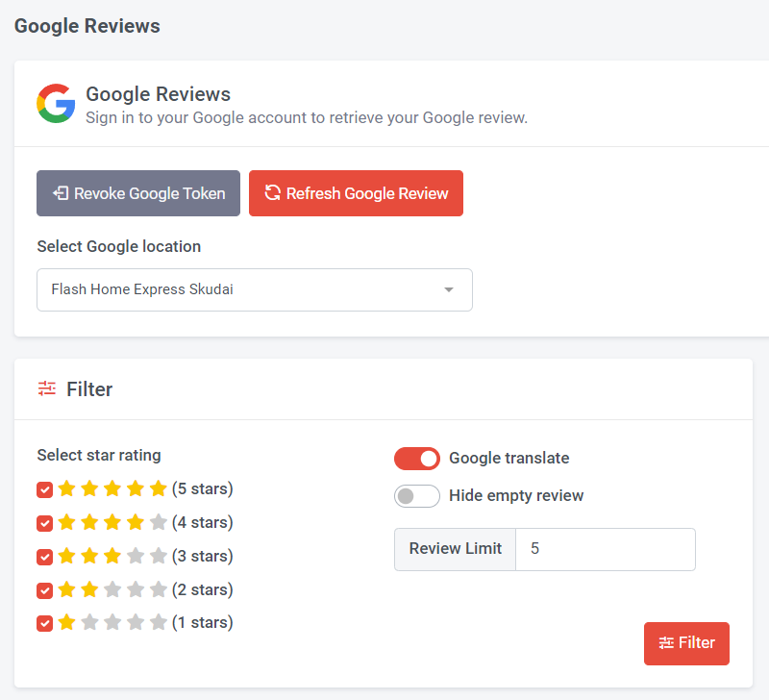Click the "Select star rating" heading
Image resolution: width=769 pixels, height=700 pixels.
point(99,455)
